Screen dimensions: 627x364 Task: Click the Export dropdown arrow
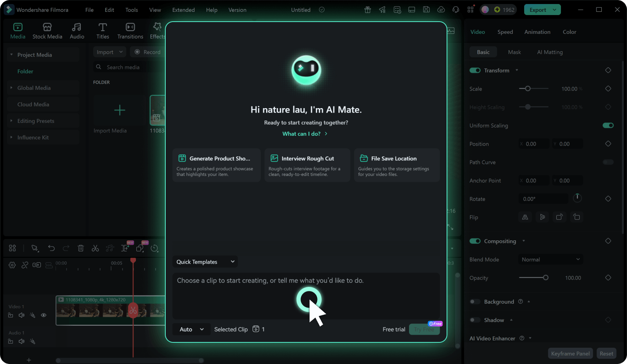(x=554, y=10)
